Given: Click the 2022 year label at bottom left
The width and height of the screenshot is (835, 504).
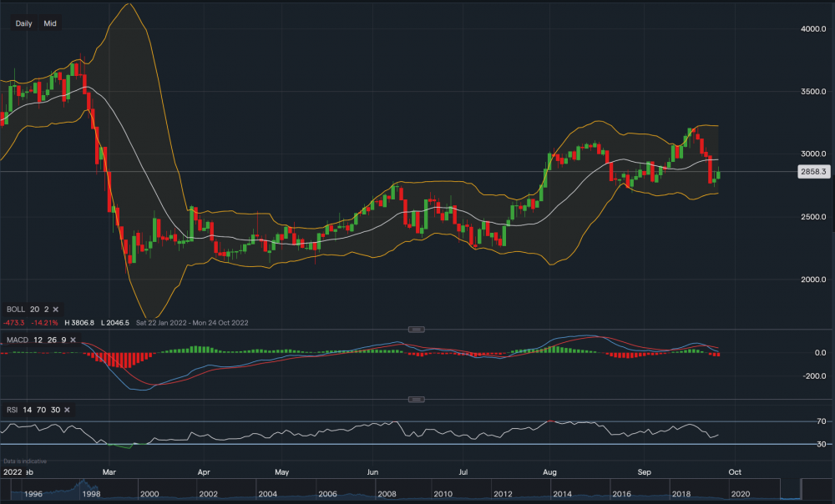Looking at the screenshot, I should 12,471.
